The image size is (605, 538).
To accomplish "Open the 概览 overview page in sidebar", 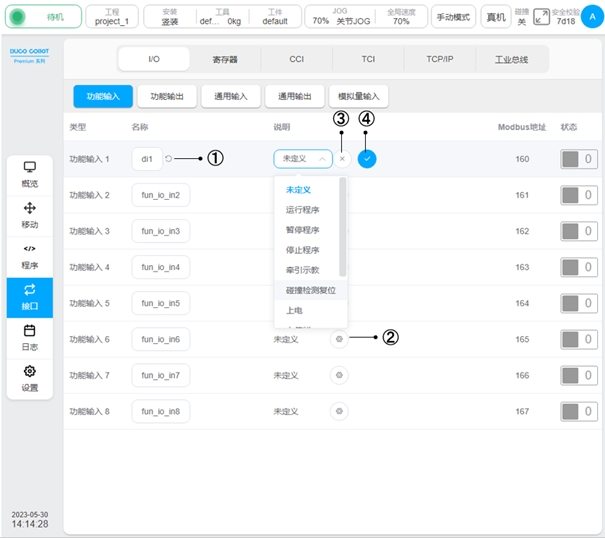I will [x=30, y=174].
